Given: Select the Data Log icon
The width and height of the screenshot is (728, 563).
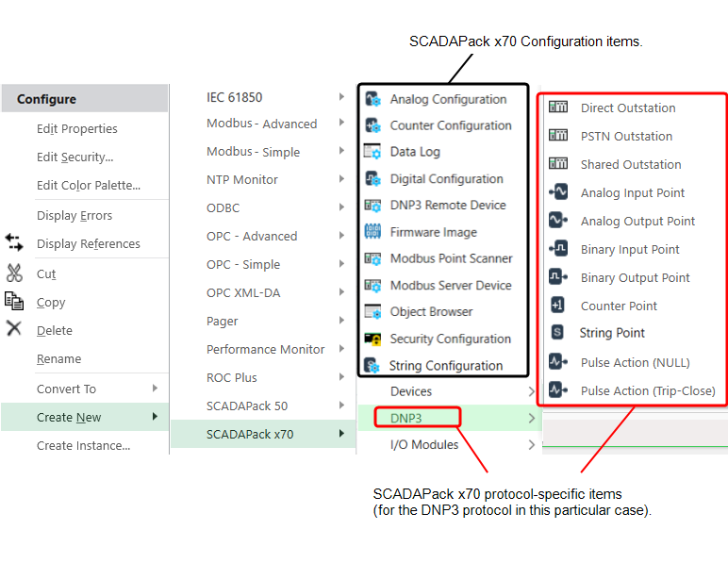Looking at the screenshot, I should pos(372,152).
